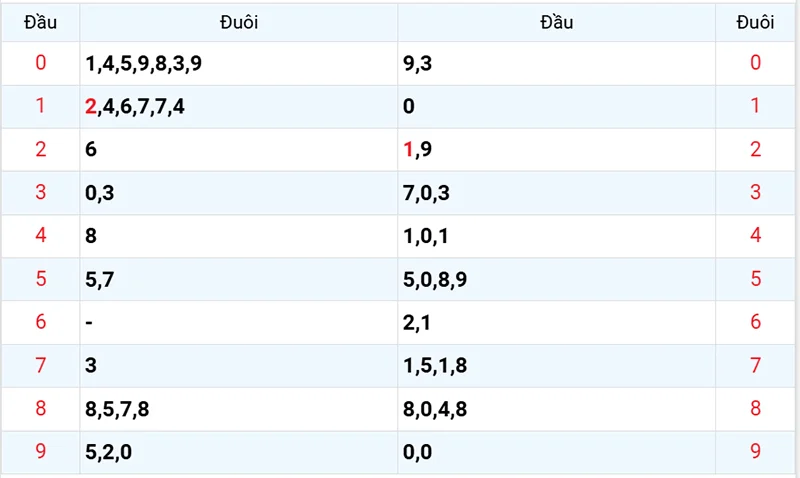The width and height of the screenshot is (800, 478).
Task: Click the Đầu header above 9,3
Action: [x=556, y=22]
